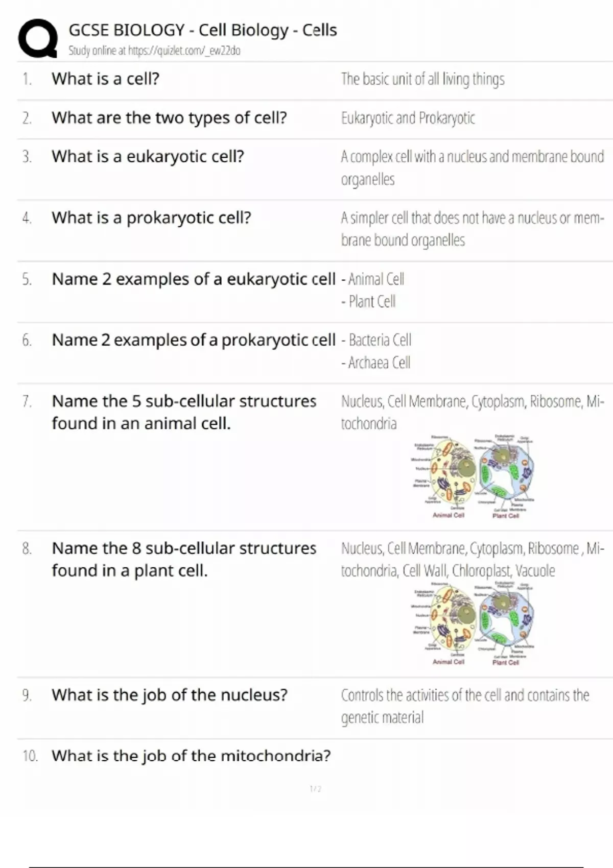The width and height of the screenshot is (613, 868).
Task: Click the 'genetic material' answer text
Action: pyautogui.click(x=382, y=717)
